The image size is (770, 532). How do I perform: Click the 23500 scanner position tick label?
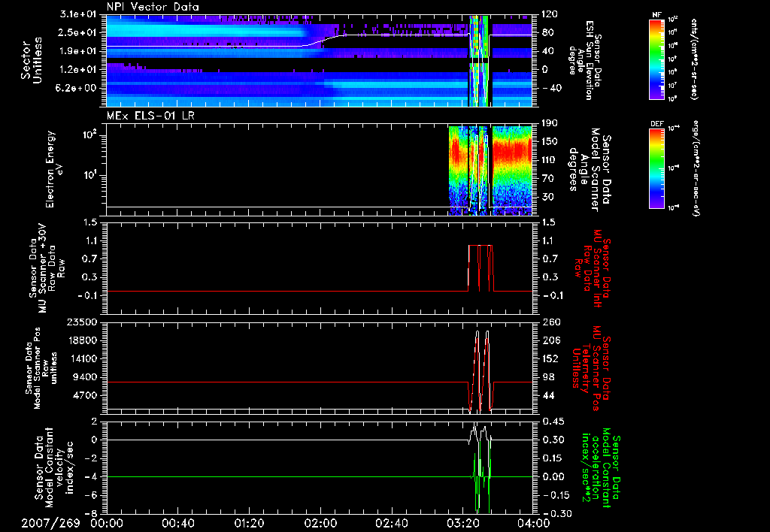pyautogui.click(x=81, y=322)
